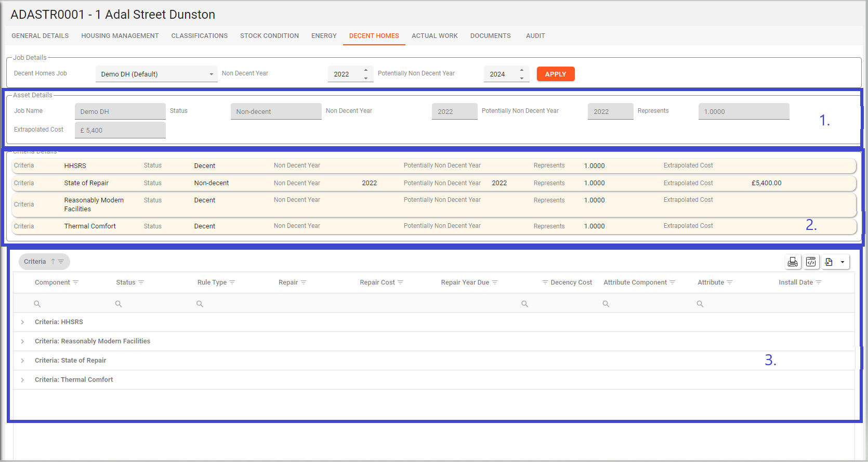
Task: Switch to the Stock Condition tab
Action: (x=269, y=36)
